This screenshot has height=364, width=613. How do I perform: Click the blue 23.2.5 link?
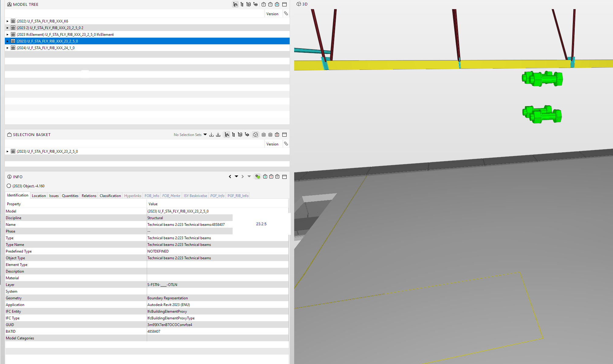pos(261,224)
